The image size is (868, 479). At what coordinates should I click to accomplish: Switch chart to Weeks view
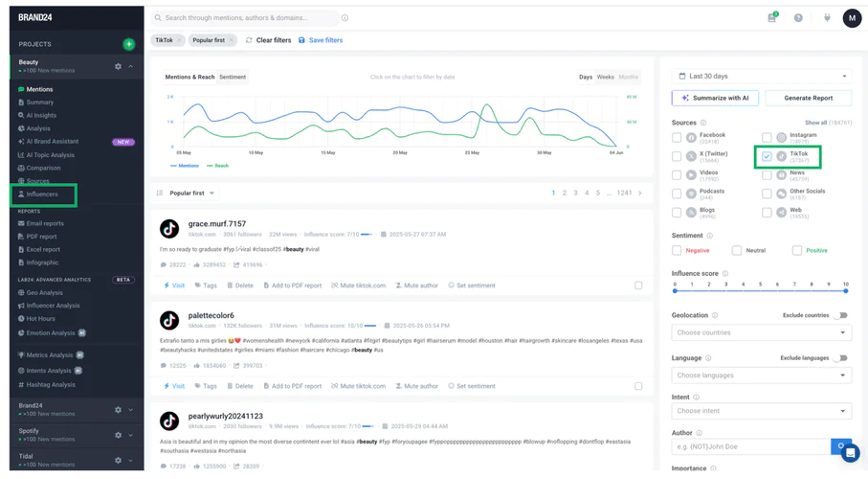tap(605, 77)
